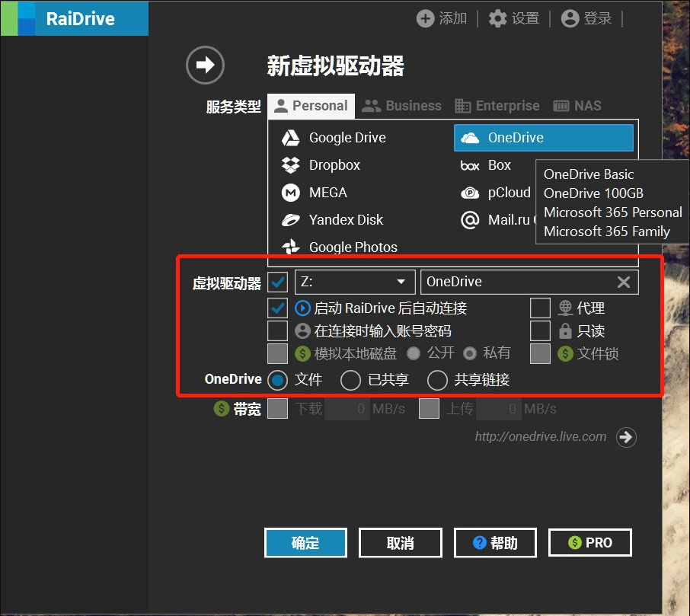The image size is (690, 616).
Task: Click the 帮助 help button
Action: pos(495,542)
